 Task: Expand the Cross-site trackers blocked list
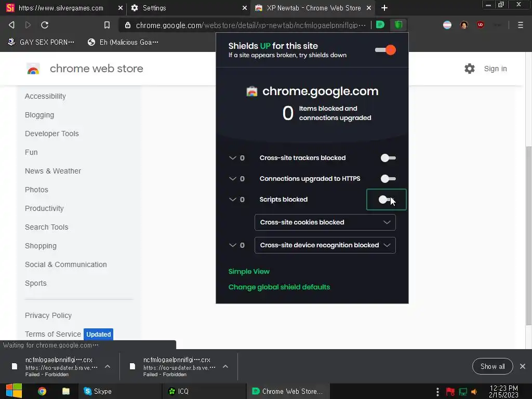(x=232, y=158)
